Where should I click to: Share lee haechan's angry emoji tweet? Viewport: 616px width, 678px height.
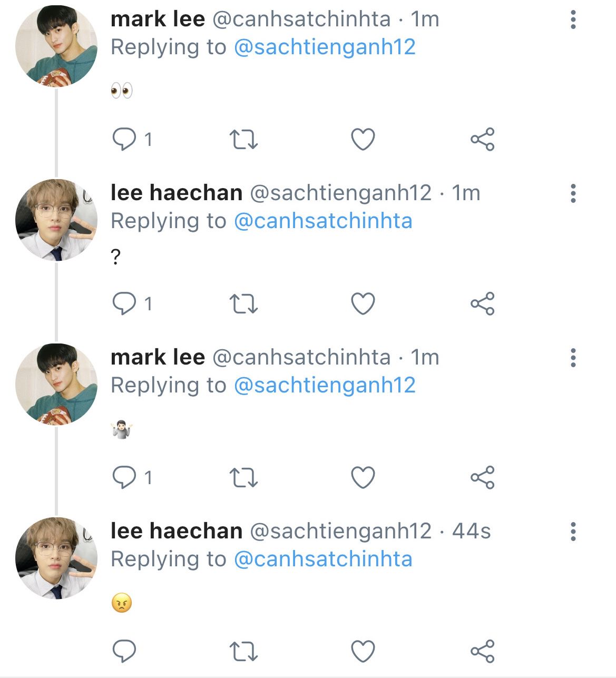(x=482, y=652)
